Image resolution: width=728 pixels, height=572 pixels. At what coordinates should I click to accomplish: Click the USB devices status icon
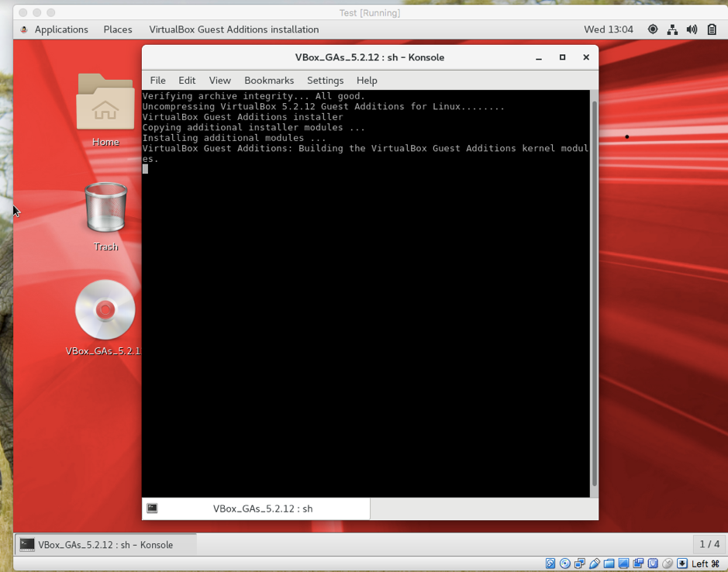tap(593, 563)
